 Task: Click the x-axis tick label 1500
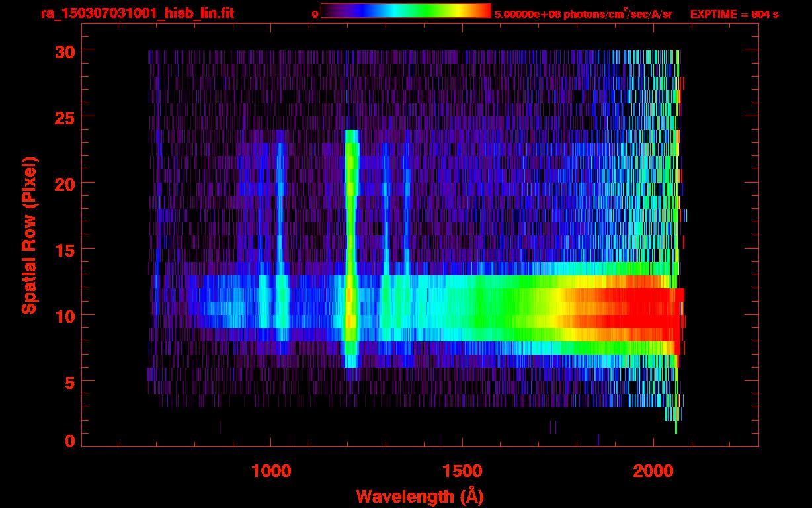pyautogui.click(x=462, y=470)
